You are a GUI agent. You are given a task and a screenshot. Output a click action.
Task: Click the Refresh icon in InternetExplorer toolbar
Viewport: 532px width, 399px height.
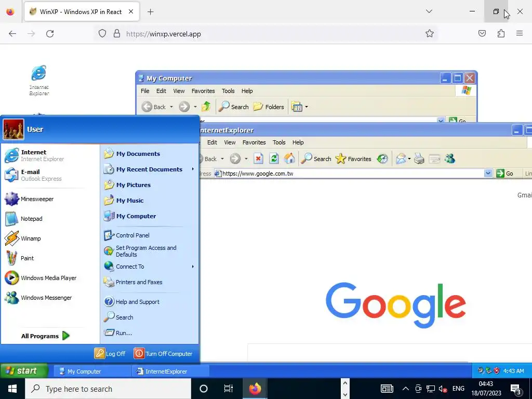coord(274,158)
